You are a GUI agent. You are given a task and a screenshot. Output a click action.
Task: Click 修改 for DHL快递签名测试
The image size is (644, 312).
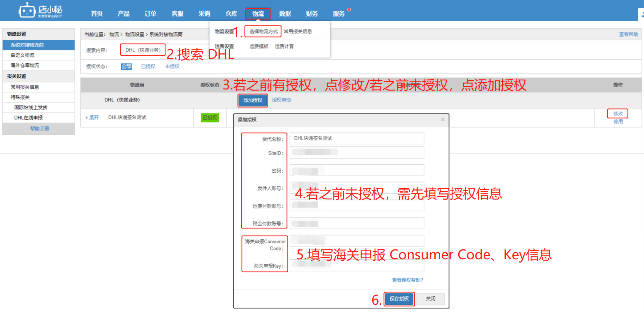(x=618, y=113)
